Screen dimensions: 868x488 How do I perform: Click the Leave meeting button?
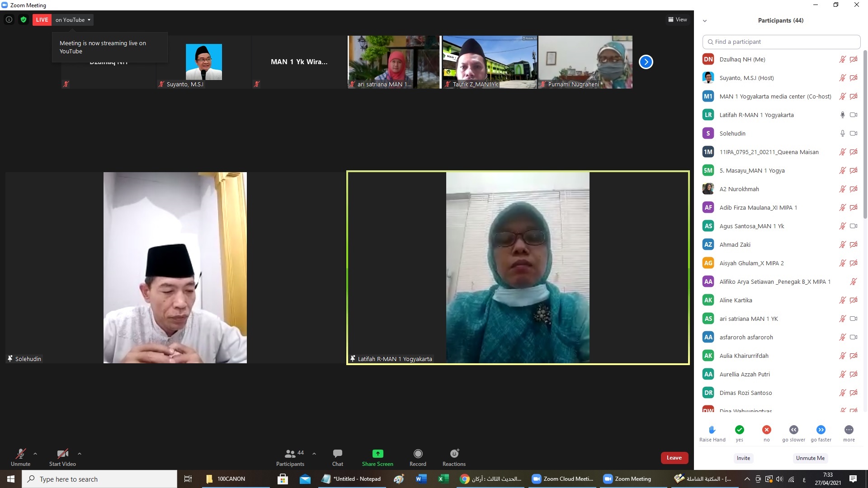[x=674, y=458]
